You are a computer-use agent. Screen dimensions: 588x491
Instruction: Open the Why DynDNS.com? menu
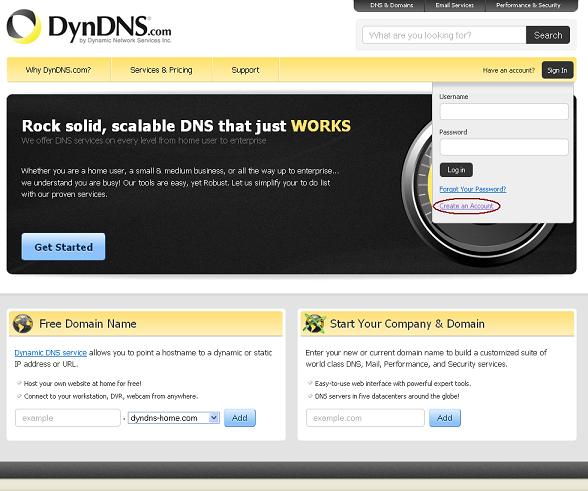[58, 70]
